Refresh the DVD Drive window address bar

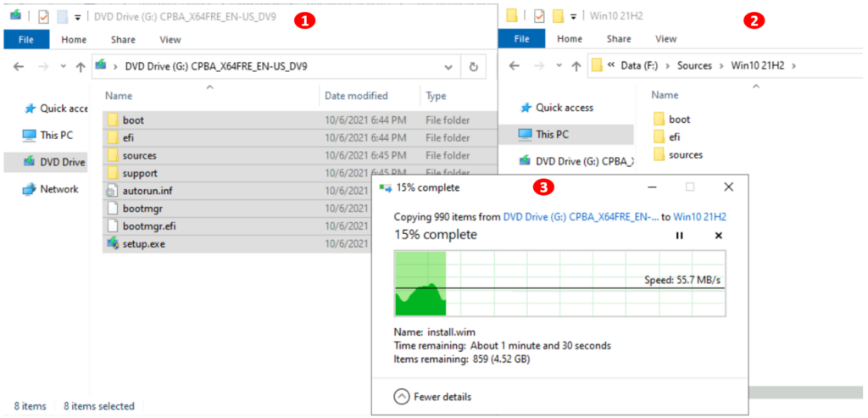click(x=473, y=67)
